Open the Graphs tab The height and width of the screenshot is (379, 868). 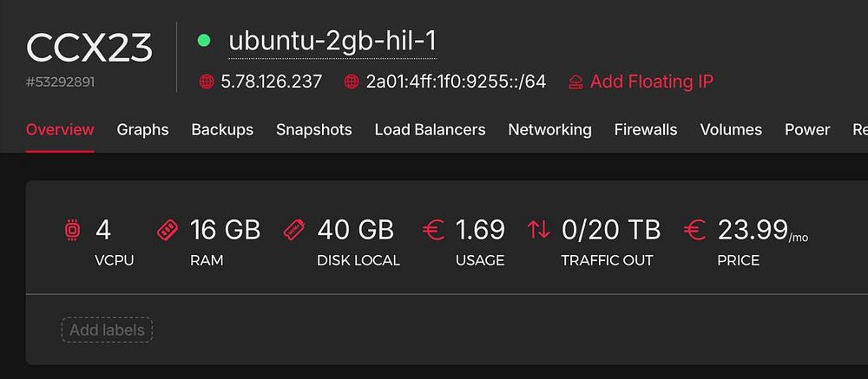tap(142, 129)
